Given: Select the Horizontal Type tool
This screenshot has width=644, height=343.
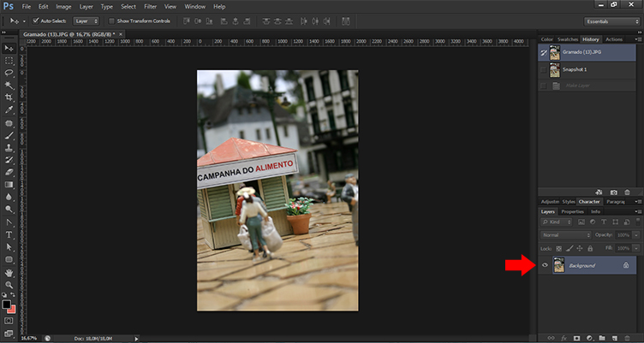Looking at the screenshot, I should (x=9, y=234).
